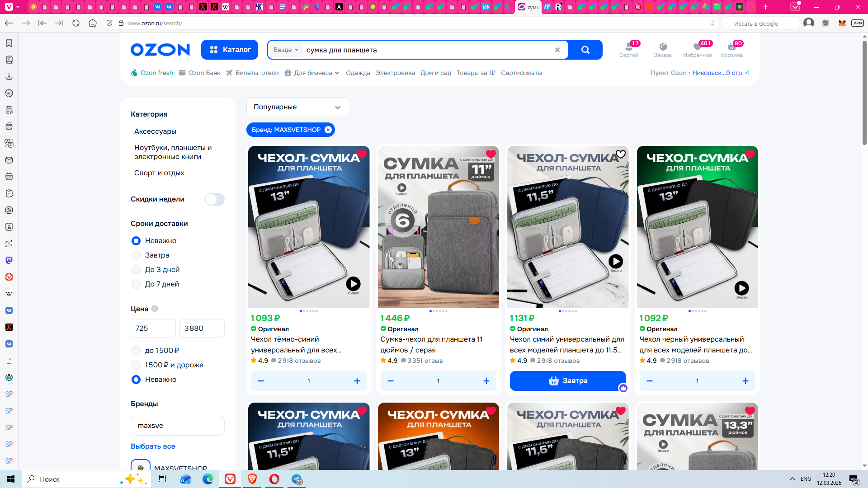Open Избранное favorites heart icon
The image size is (868, 488).
click(697, 47)
